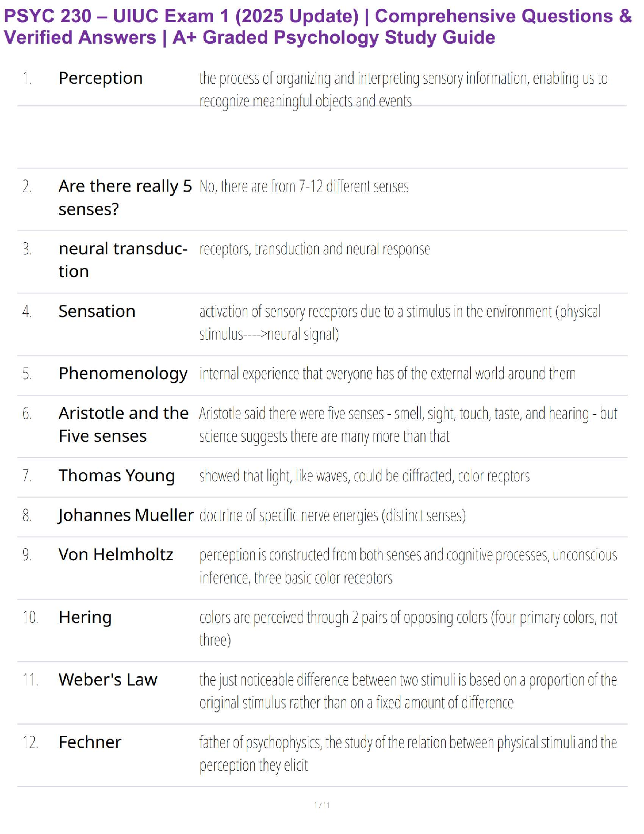Click Thomas Young's light diffraction definition
This screenshot has height=834, width=644.
[364, 476]
